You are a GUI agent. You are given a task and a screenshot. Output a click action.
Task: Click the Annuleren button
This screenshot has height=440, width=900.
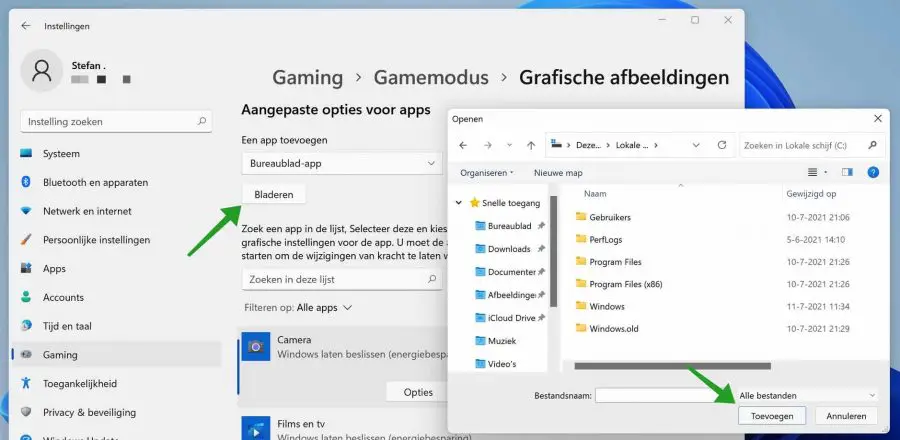(x=847, y=416)
